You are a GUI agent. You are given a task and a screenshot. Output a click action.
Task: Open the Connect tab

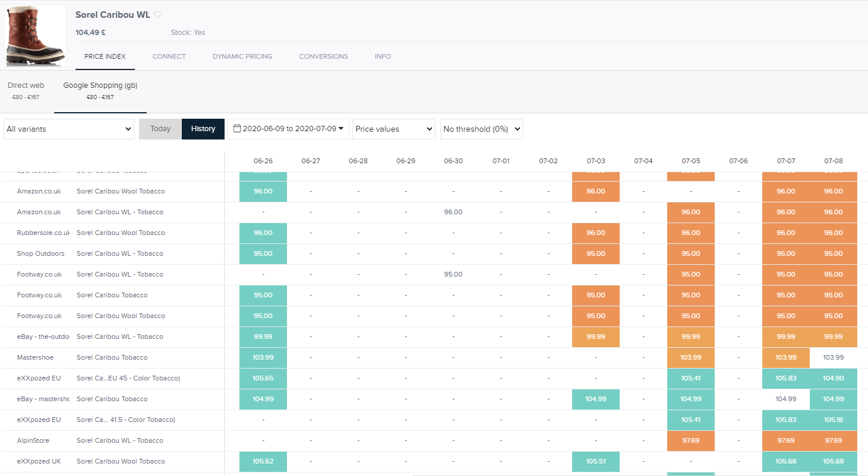[x=169, y=56]
